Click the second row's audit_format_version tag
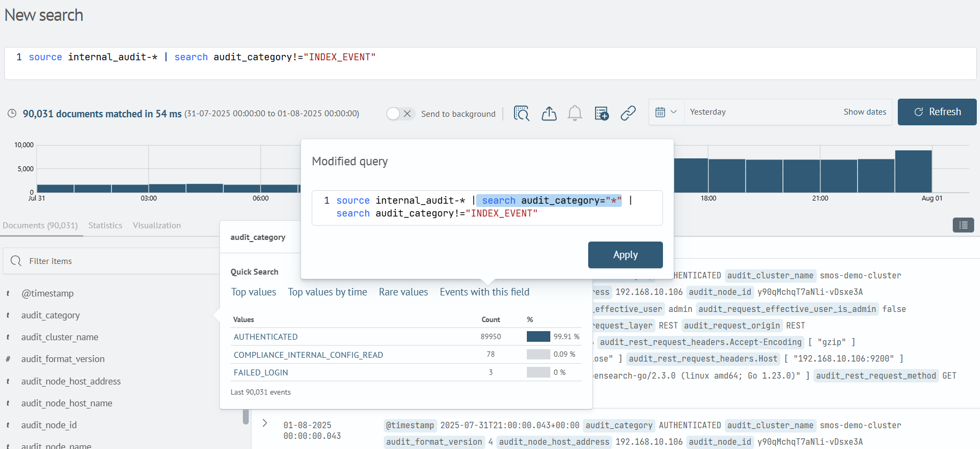Image resolution: width=980 pixels, height=449 pixels. tap(434, 442)
